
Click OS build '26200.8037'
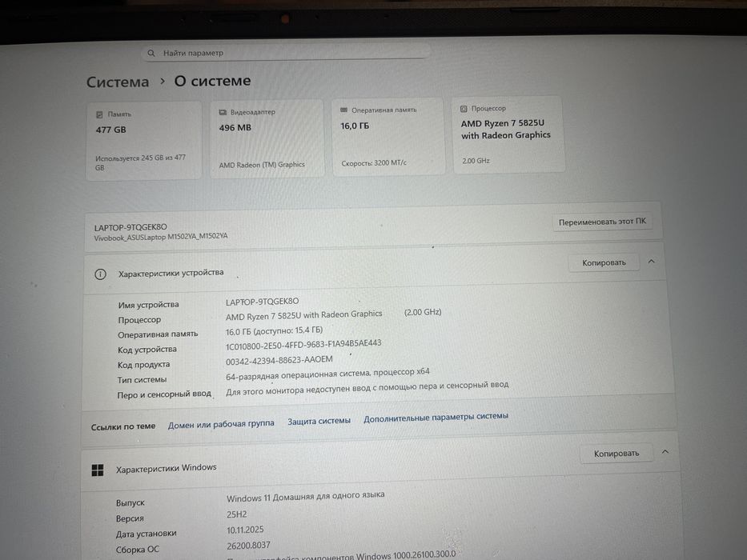248,546
